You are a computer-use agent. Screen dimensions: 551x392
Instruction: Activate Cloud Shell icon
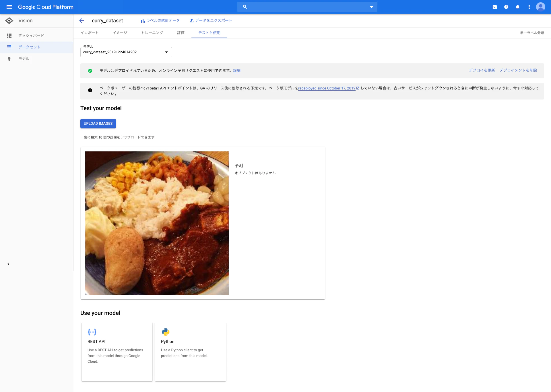pyautogui.click(x=495, y=7)
